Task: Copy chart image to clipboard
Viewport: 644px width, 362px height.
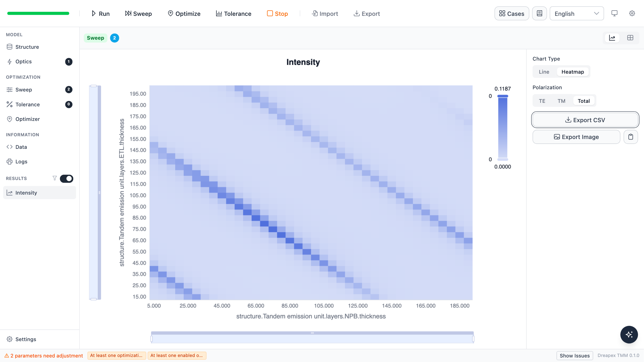Action: (631, 137)
